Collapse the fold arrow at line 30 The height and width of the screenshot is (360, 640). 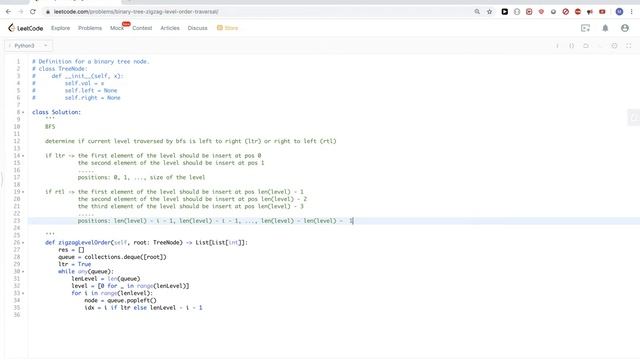(x=23, y=272)
